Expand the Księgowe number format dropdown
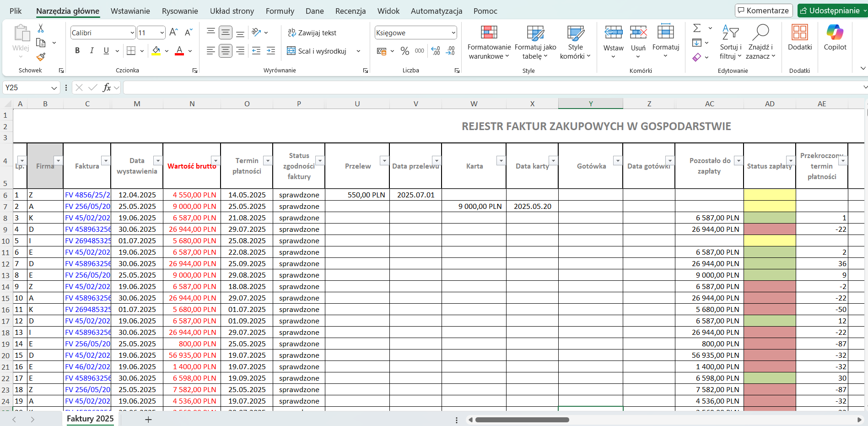 [x=453, y=33]
